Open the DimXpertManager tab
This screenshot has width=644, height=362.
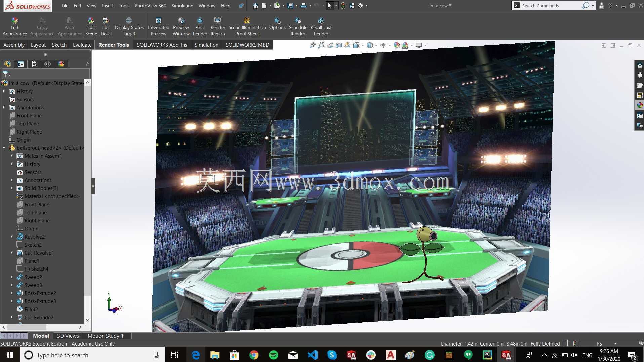point(48,64)
